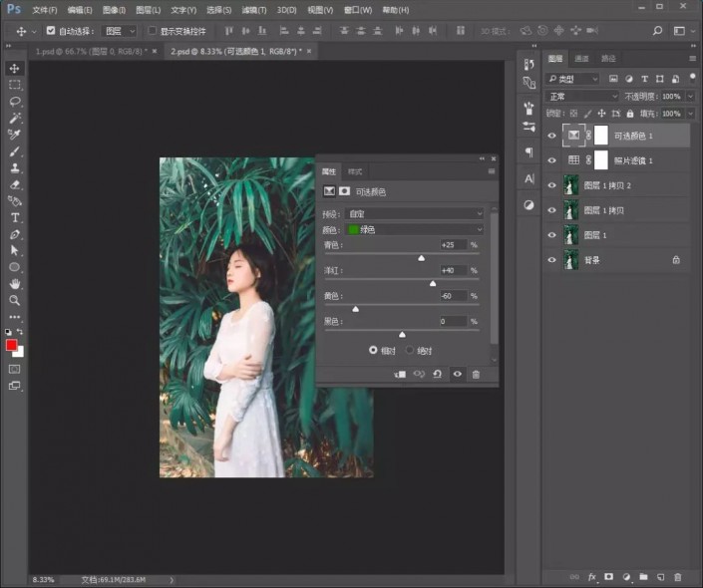703x588 pixels.
Task: Create new adjustment layer icon
Action: click(626, 577)
